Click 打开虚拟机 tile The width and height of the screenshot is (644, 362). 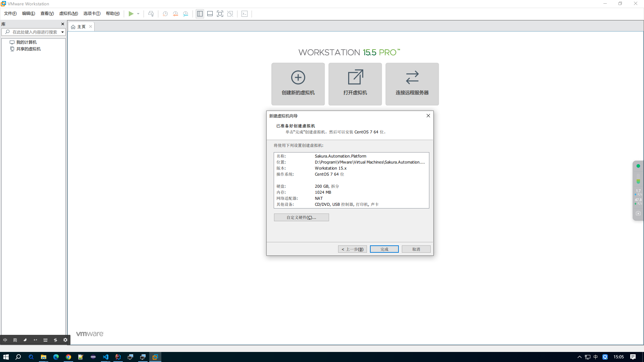click(355, 84)
